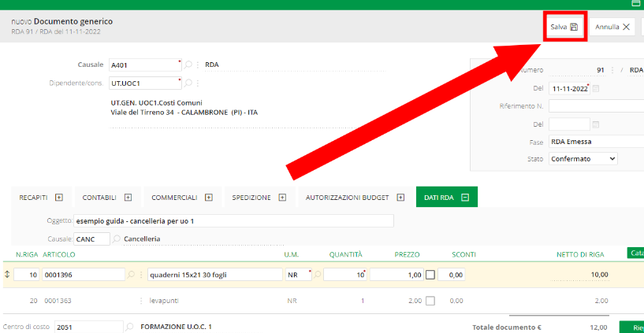Image resolution: width=644 pixels, height=333 pixels.
Task: Click the Oggetto text field
Action: [x=233, y=221]
